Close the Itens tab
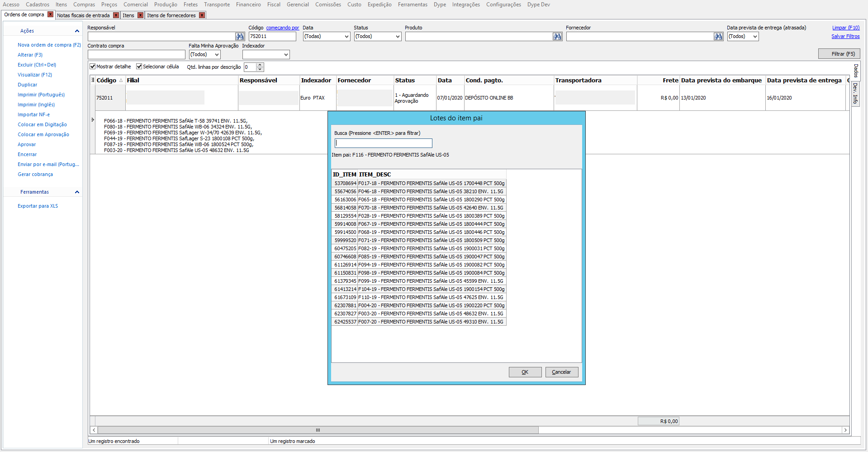Image resolution: width=868 pixels, height=452 pixels. (140, 15)
